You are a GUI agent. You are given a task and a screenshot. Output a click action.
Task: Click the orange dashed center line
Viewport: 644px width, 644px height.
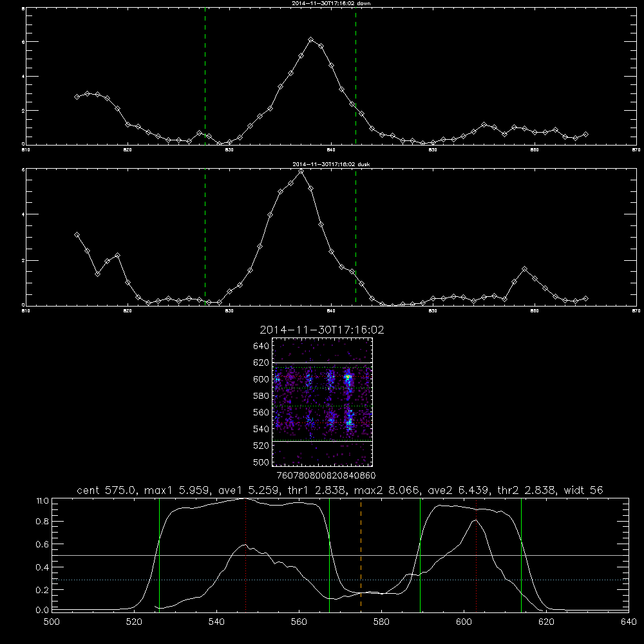coord(361,554)
